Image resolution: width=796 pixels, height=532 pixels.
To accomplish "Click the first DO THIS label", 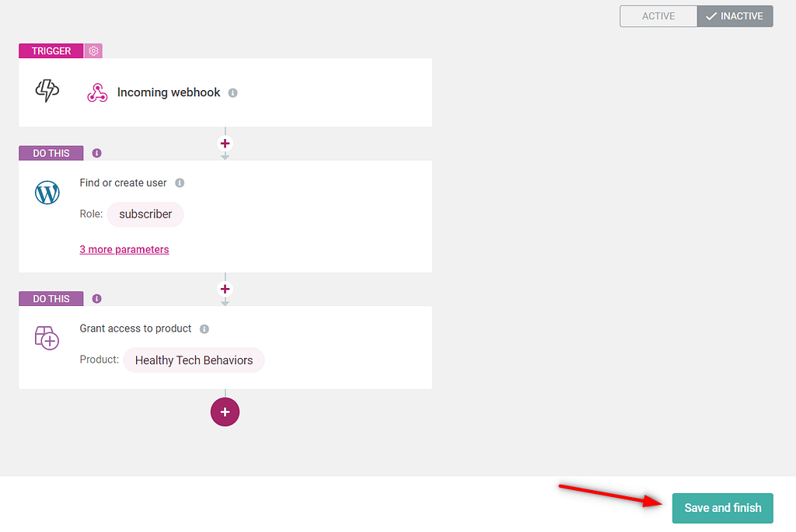I will point(51,153).
